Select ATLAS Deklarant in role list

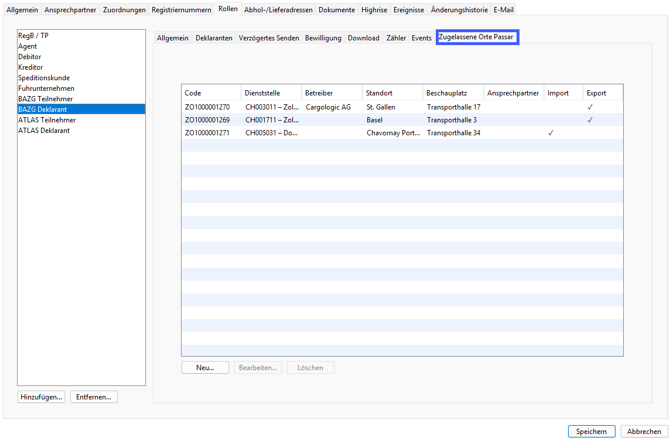coord(44,131)
